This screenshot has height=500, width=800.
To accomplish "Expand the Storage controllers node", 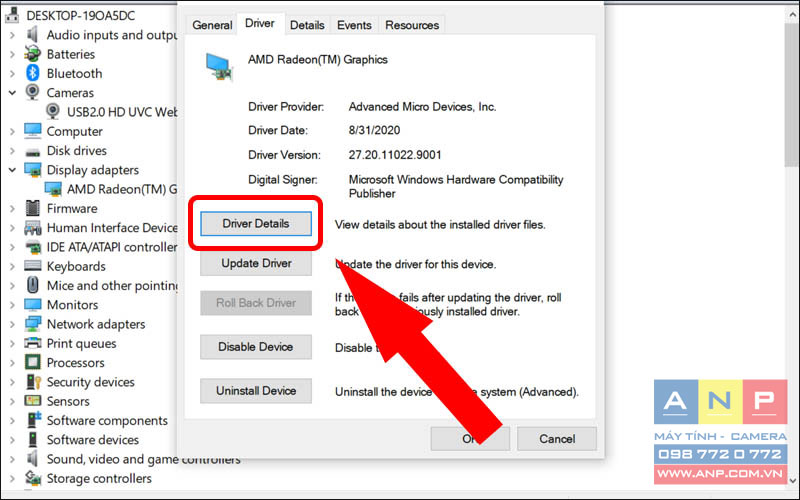I will pyautogui.click(x=12, y=479).
